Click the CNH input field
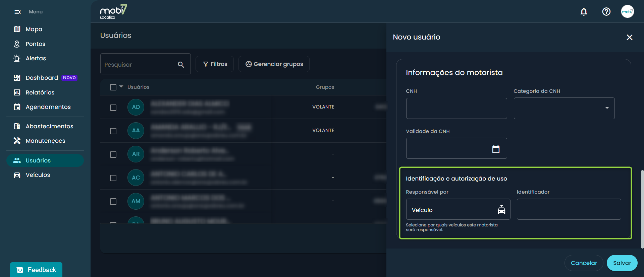Screen dimensions: 644x277 pyautogui.click(x=456, y=108)
